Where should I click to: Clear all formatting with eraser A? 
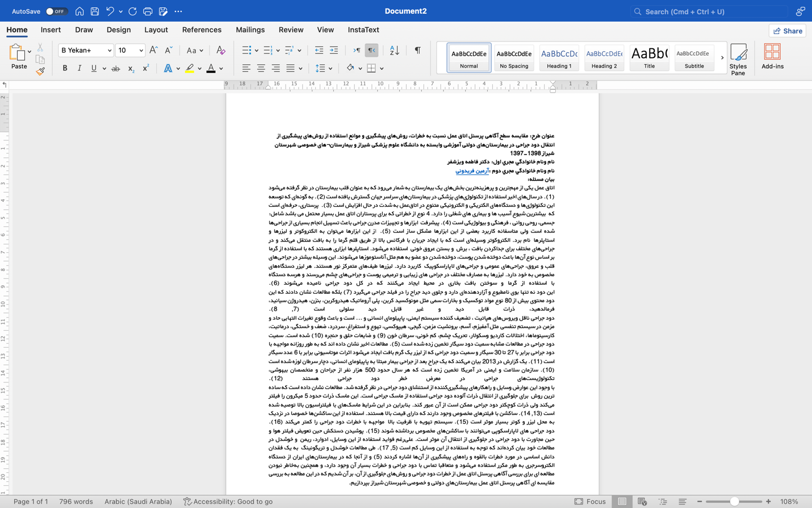(x=221, y=51)
